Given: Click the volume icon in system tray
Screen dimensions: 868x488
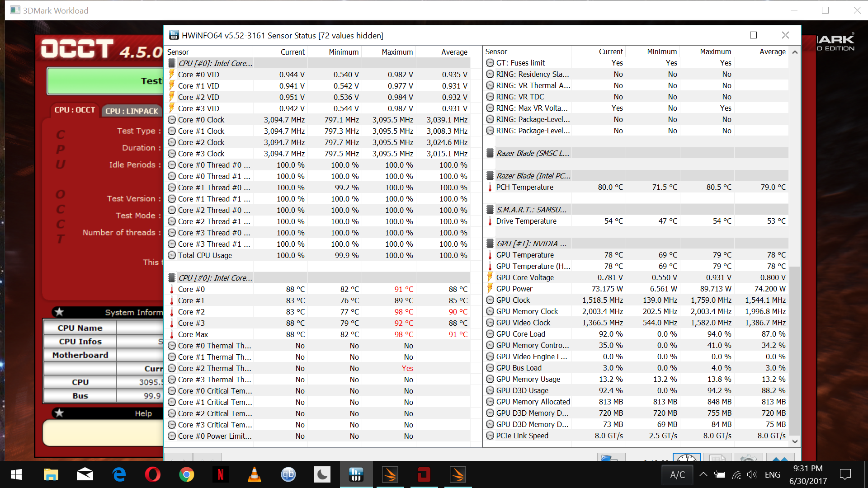Looking at the screenshot, I should click(751, 474).
